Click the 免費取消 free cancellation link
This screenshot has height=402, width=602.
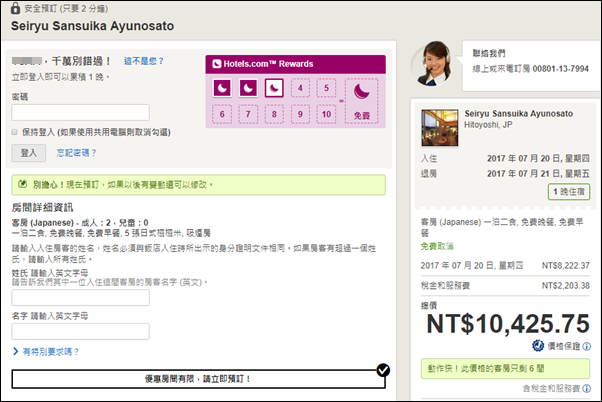point(437,246)
